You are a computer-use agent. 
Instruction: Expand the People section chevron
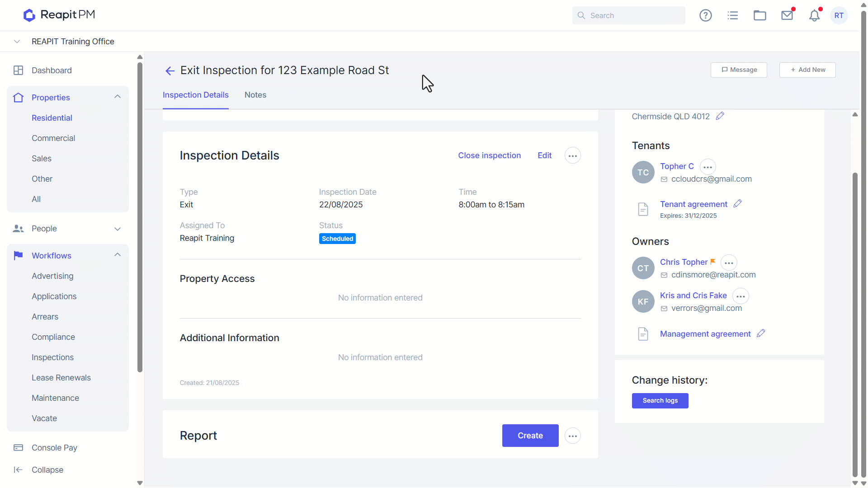tap(118, 229)
